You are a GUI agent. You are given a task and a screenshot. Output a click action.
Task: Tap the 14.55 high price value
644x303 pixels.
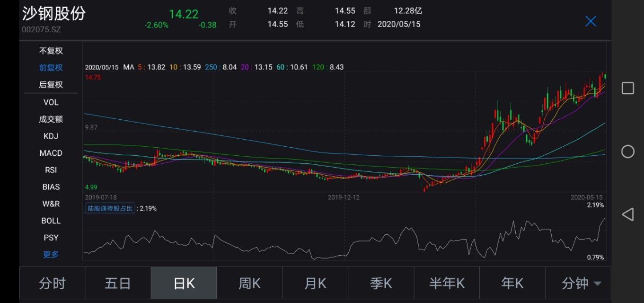[x=345, y=11]
